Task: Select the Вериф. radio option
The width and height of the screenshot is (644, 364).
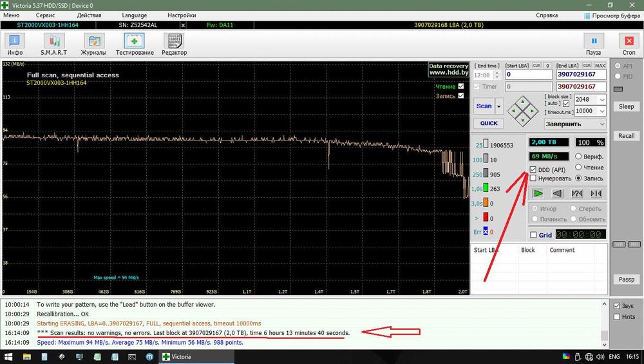Action: point(579,157)
